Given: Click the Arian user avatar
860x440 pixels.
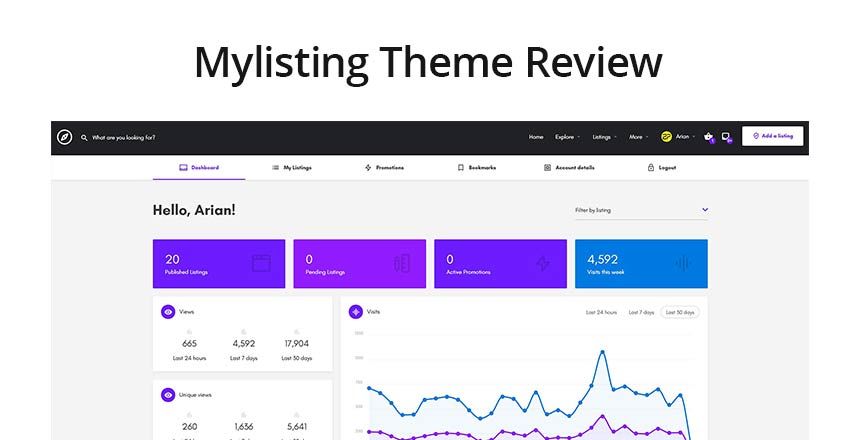Looking at the screenshot, I should coord(666,137).
